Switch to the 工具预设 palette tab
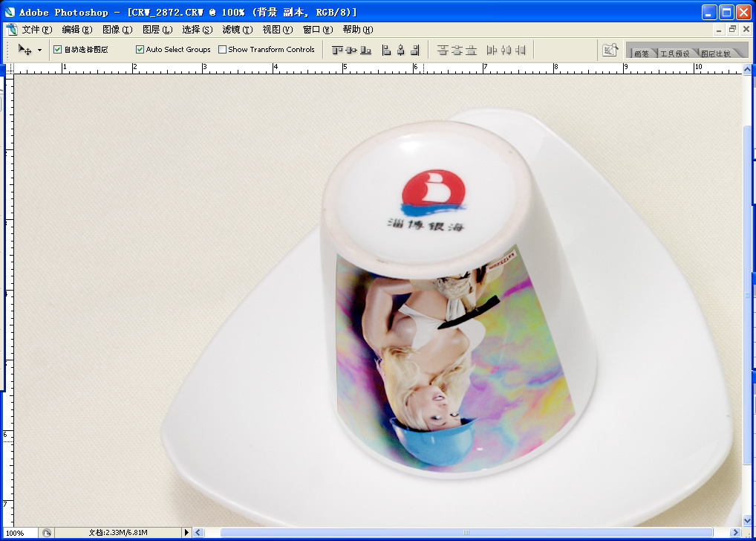This screenshot has height=541, width=756. click(674, 53)
